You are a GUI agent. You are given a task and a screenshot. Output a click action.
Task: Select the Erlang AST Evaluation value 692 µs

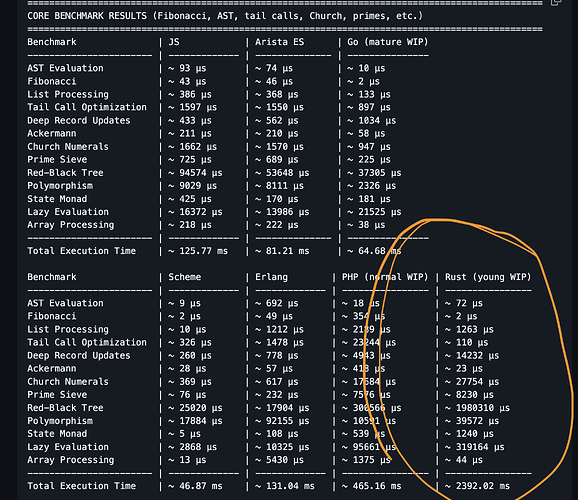277,303
